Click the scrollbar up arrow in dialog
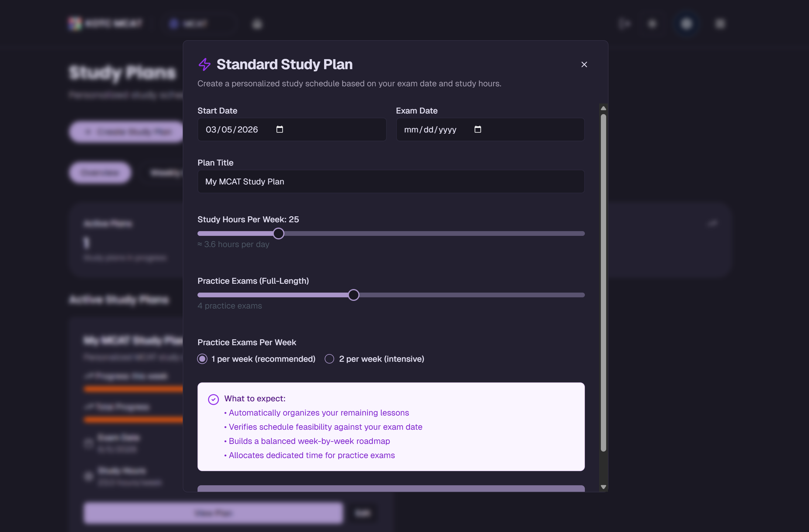This screenshot has height=532, width=809. coord(603,108)
